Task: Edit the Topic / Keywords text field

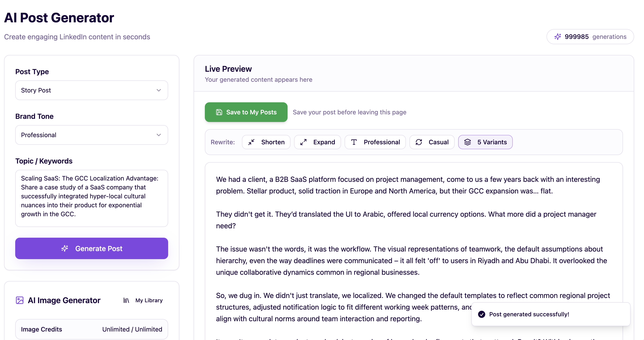Action: point(91,199)
